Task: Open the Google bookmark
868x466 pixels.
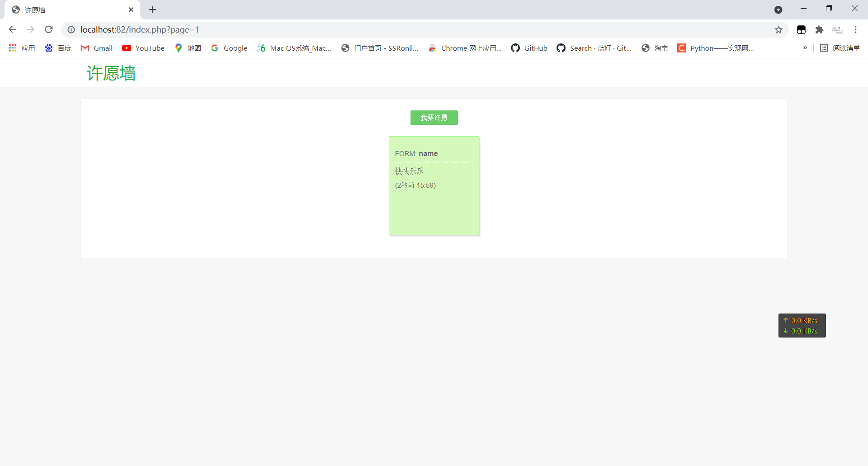Action: click(x=229, y=48)
